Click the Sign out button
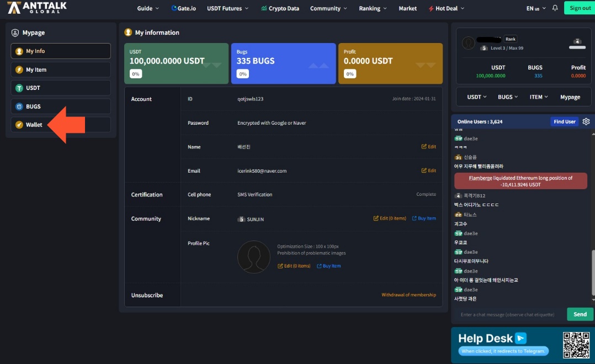This screenshot has height=364, width=595. 580,8
